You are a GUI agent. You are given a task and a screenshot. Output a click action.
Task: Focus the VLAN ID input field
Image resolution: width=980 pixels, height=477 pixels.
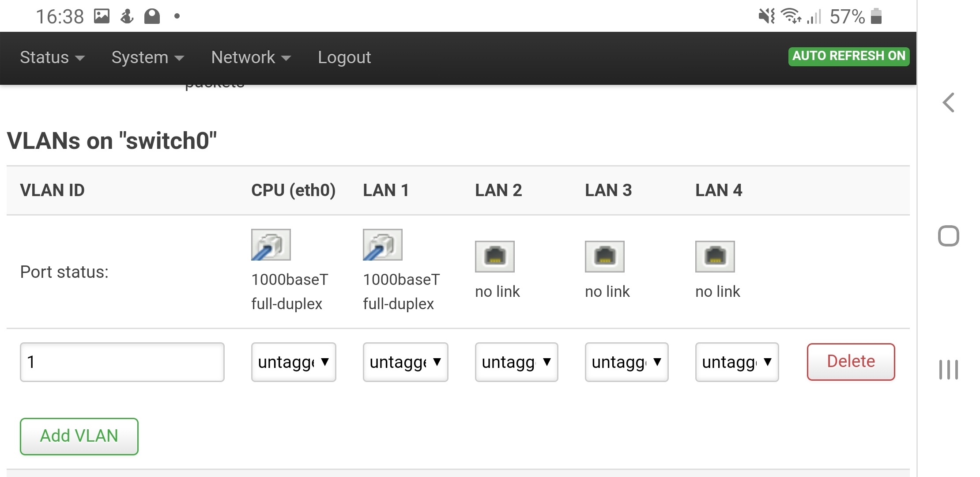pyautogui.click(x=122, y=362)
